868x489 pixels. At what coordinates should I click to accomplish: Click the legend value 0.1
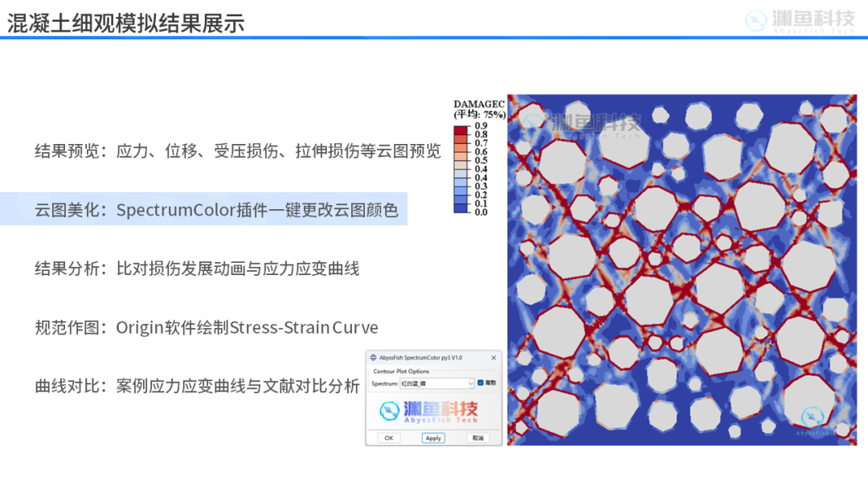click(x=481, y=203)
